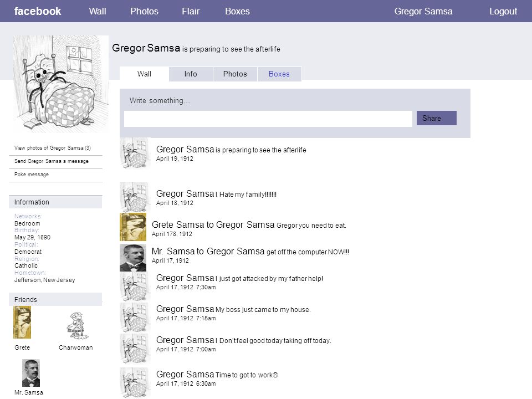Open Photos in the top navigation bar
This screenshot has width=532, height=399.
click(x=144, y=11)
